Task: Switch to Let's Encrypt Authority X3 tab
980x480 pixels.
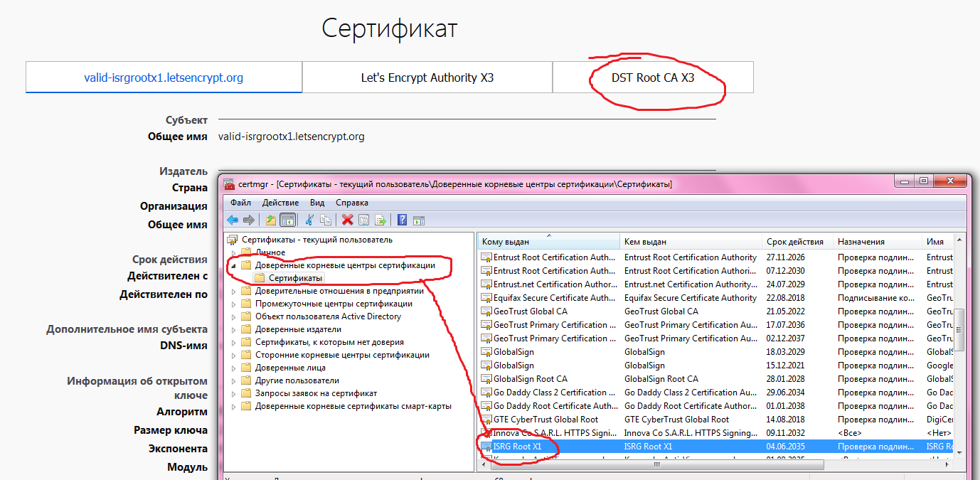Action: coord(427,78)
